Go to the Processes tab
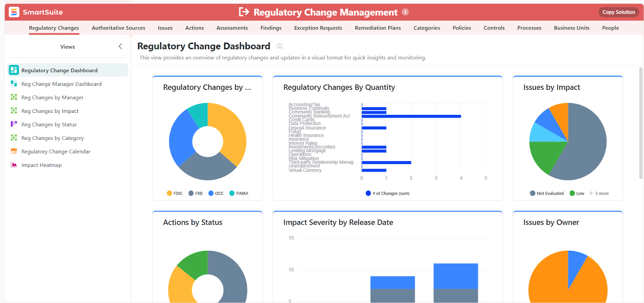 [x=529, y=28]
